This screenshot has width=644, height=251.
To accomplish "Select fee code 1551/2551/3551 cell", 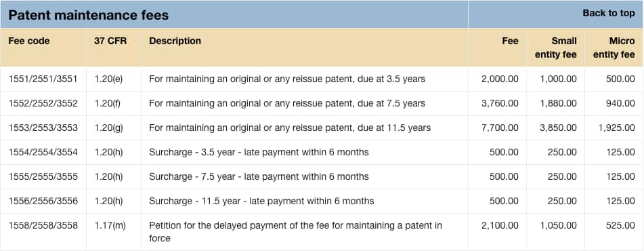I will 43,79.
